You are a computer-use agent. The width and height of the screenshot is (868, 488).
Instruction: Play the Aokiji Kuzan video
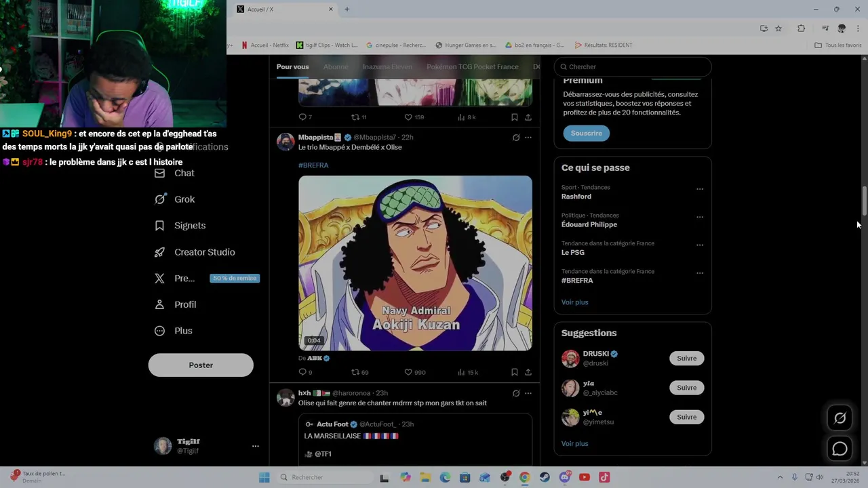click(x=415, y=263)
